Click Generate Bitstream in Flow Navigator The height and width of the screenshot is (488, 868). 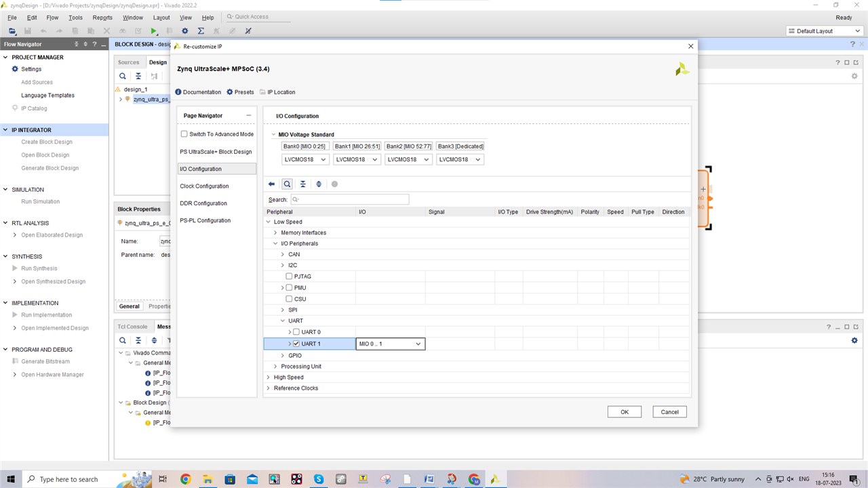coord(45,362)
